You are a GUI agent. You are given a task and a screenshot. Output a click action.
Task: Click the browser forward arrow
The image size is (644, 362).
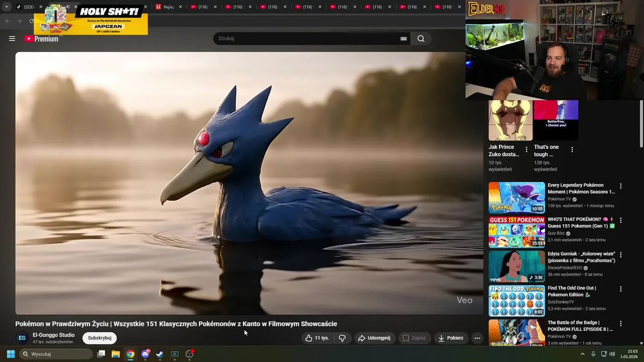pyautogui.click(x=19, y=21)
